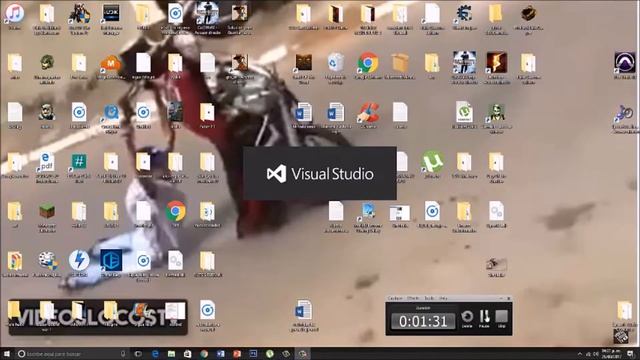
Task: Select the film reel desktop icon
Action: click(47, 260)
